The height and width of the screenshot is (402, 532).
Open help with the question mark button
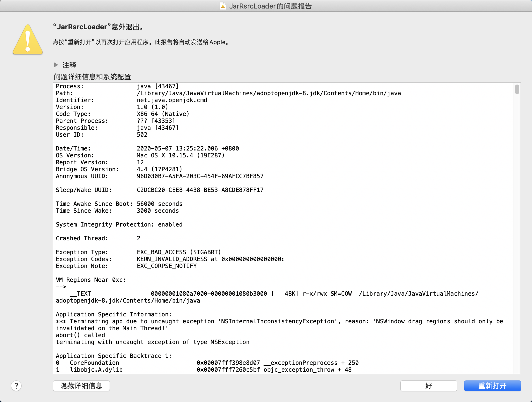tap(16, 386)
